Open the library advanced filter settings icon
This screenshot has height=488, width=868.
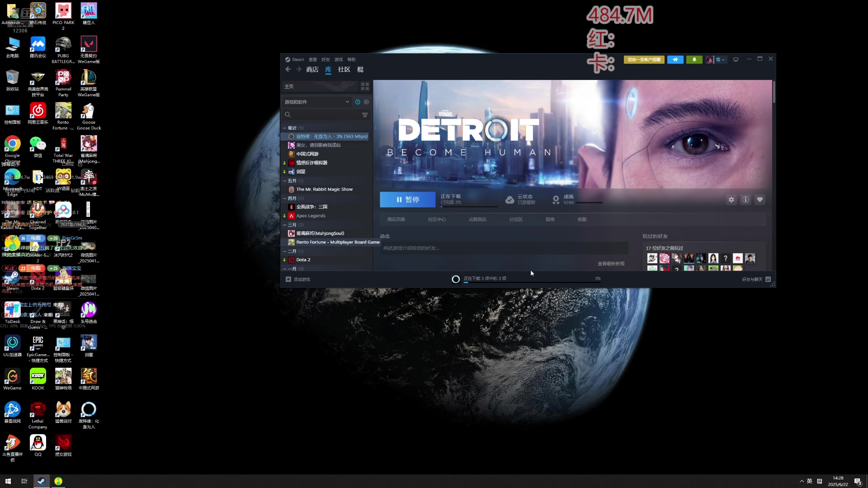[x=365, y=115]
